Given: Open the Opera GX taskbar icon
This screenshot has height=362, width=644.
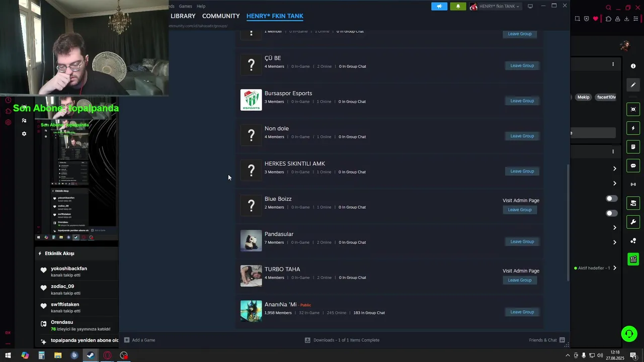Looking at the screenshot, I should pyautogui.click(x=107, y=355).
